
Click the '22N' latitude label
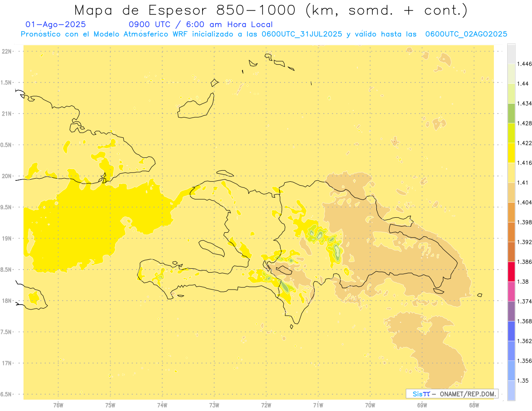(8, 51)
